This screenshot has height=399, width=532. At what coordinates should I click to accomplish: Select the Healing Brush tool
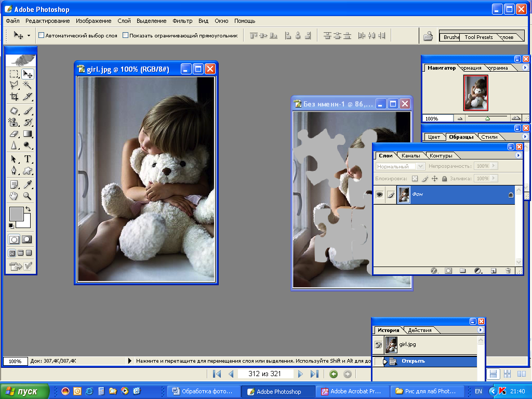coord(14,111)
